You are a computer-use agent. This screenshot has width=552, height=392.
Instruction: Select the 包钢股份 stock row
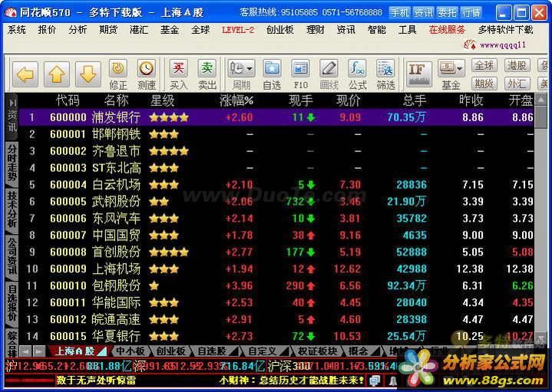(276, 285)
